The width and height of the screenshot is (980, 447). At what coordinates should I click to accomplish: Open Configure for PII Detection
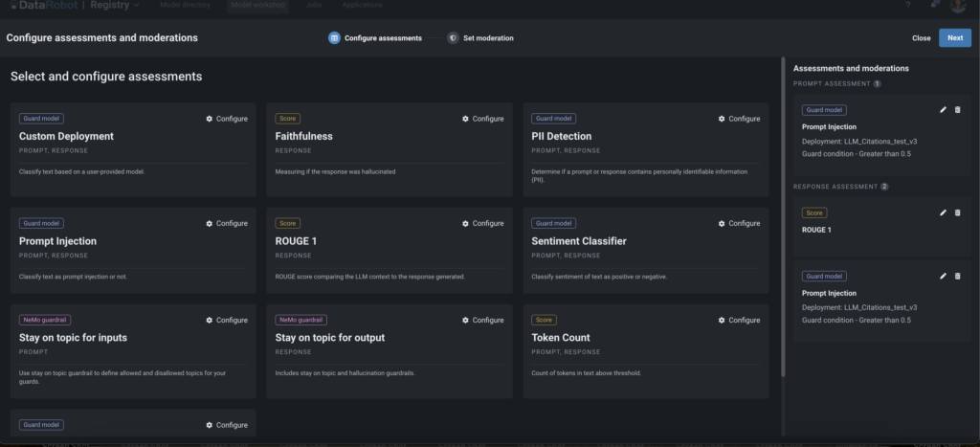[x=739, y=119]
